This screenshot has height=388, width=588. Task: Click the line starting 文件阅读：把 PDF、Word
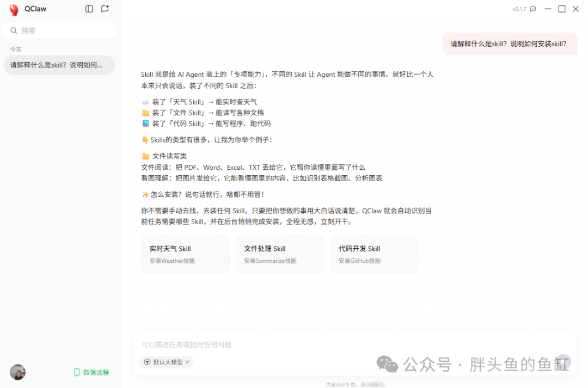253,167
